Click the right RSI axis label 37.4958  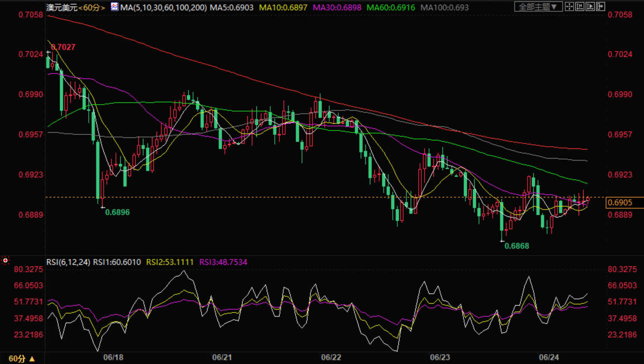click(622, 318)
